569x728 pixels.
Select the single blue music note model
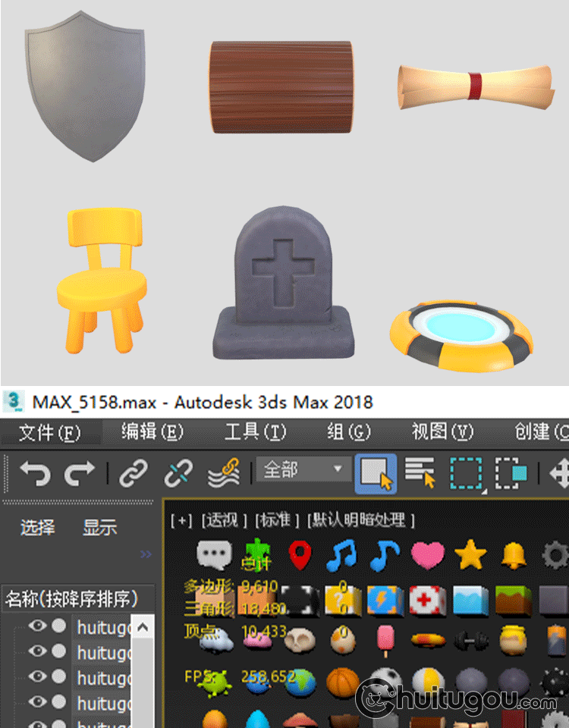click(385, 555)
